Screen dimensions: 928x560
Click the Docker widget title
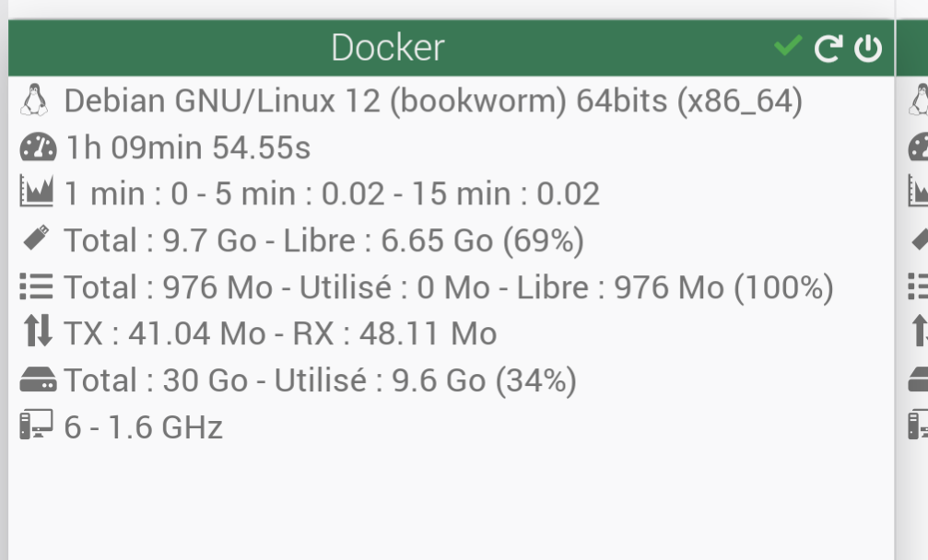tap(388, 47)
